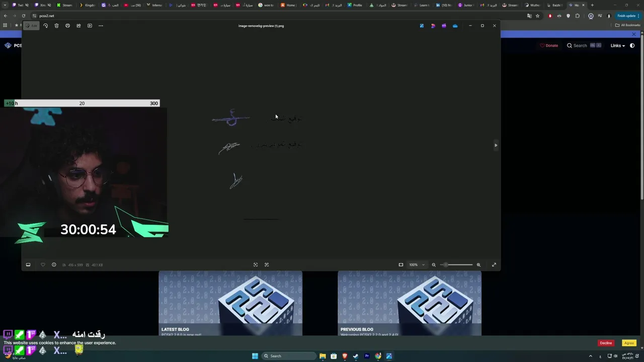
Task: Switch to the Learn tab
Action: [x=423, y=5]
